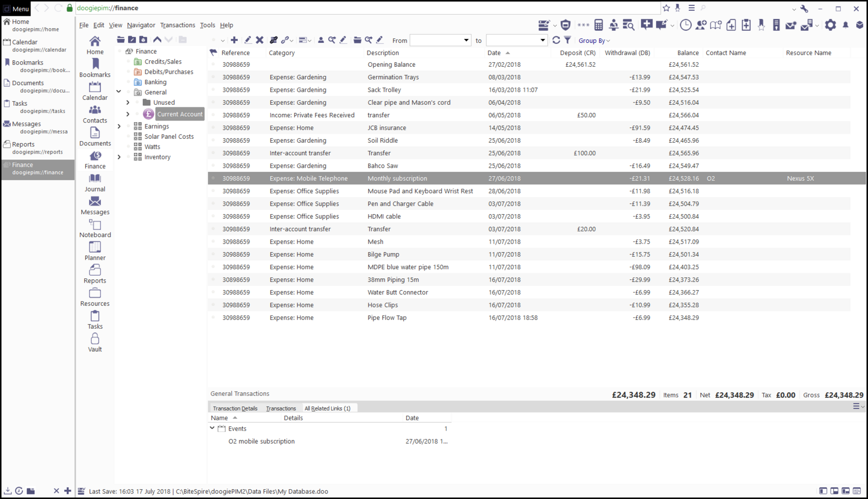Screen dimensions: 868x499
Task: Open the clock time icon in toolbar
Action: [686, 25]
